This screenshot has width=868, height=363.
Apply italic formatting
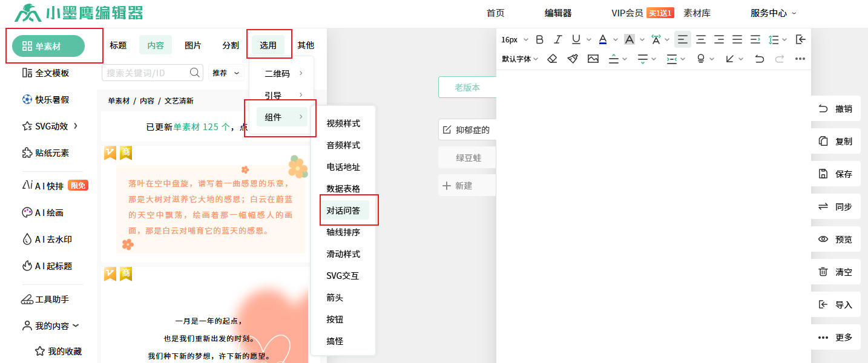point(558,39)
